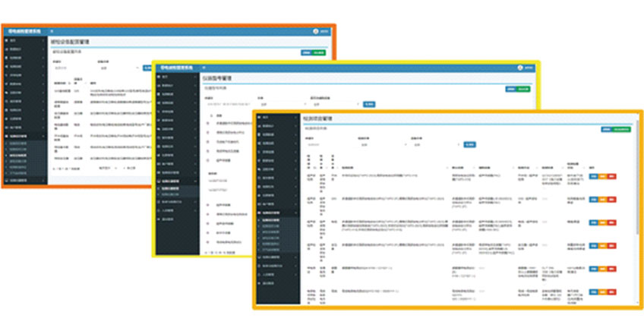This screenshot has height=328, width=644.
Task: Click the blue search button in the 检测项目管理 filter row
Action: [469, 144]
